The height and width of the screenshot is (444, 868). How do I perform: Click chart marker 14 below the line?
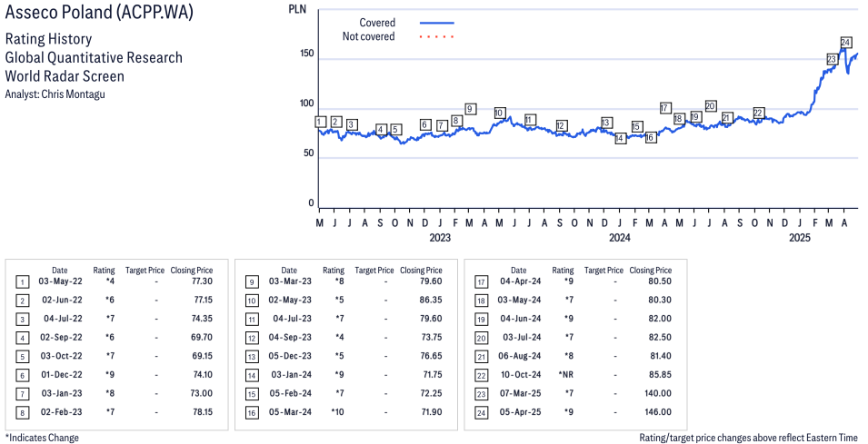pos(620,138)
